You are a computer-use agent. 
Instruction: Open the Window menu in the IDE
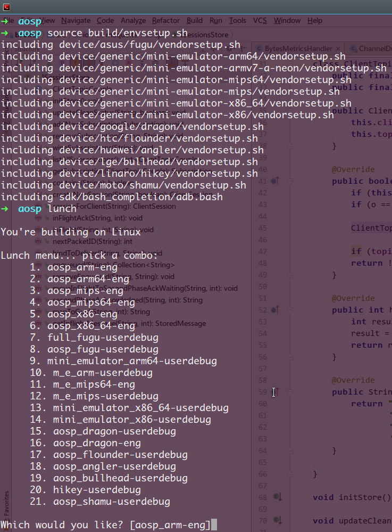[287, 21]
